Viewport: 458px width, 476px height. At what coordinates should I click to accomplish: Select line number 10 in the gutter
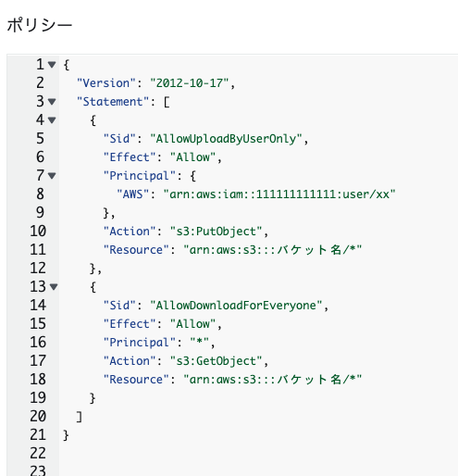pyautogui.click(x=38, y=232)
